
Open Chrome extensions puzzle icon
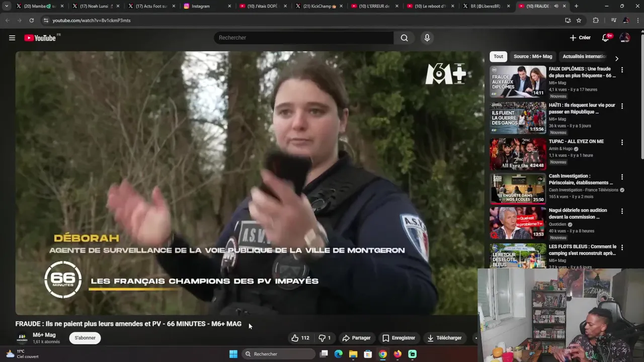tap(596, 20)
